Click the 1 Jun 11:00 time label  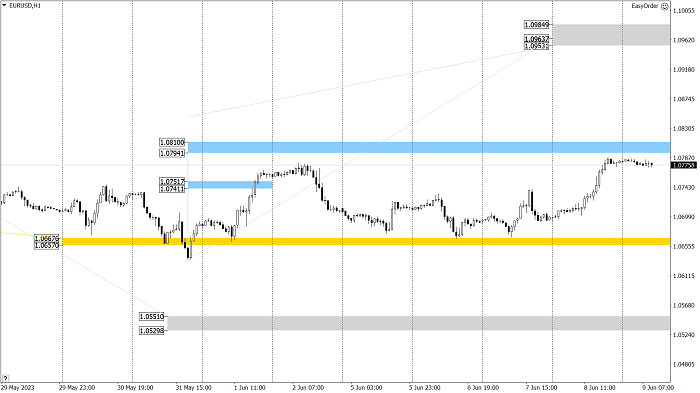pos(250,388)
